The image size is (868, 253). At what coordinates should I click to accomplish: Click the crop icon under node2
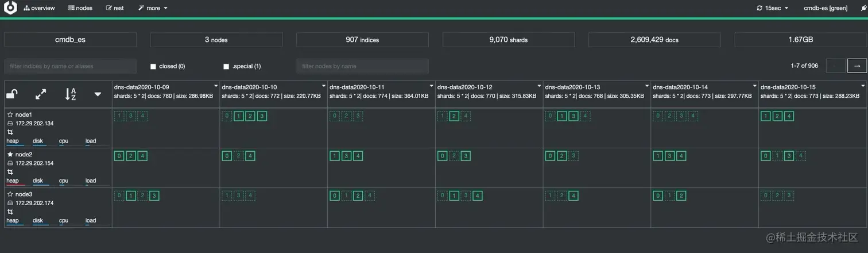(10, 172)
